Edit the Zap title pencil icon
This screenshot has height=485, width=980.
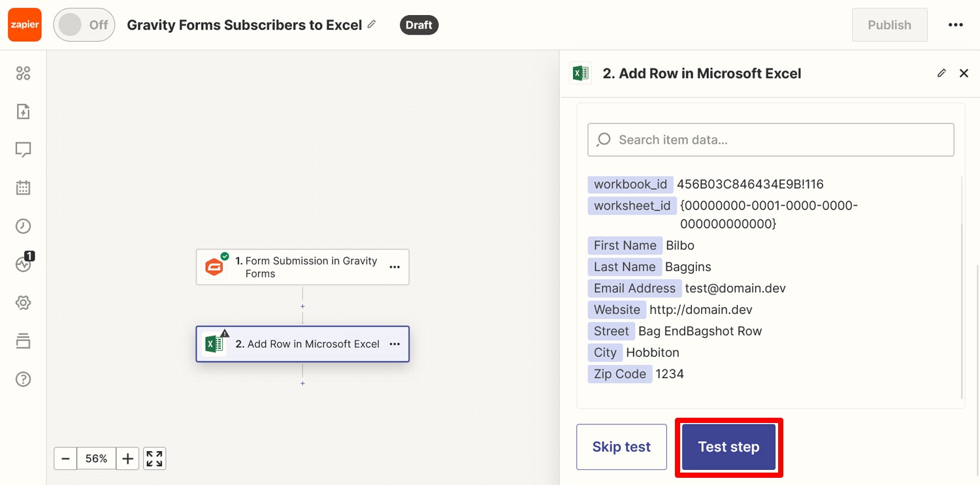pos(372,24)
